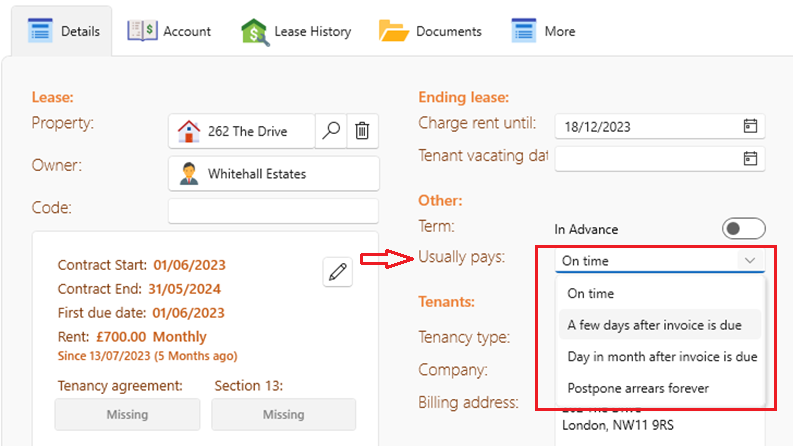Select 'Postpone arrears forever' option
Image resolution: width=793 pixels, height=446 pixels.
(659, 388)
